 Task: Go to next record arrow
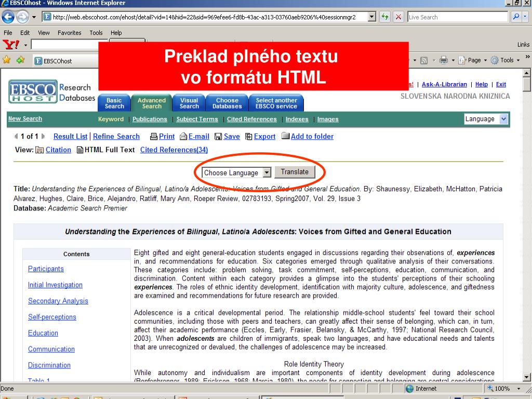[x=43, y=137]
